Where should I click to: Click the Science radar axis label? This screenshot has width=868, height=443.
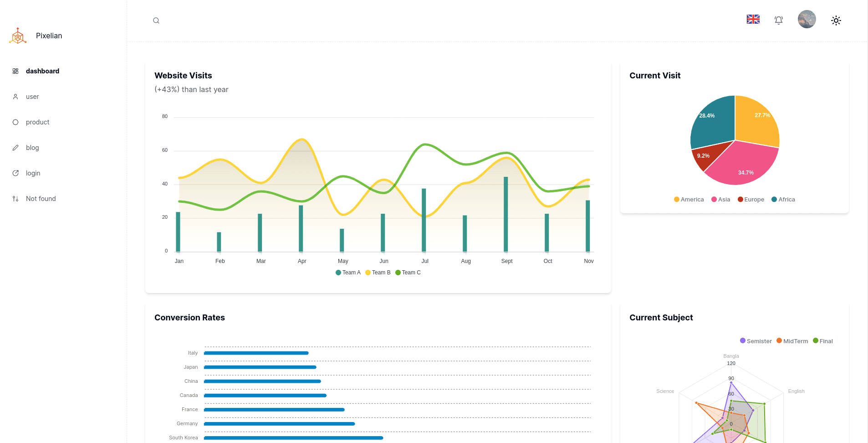tap(665, 391)
